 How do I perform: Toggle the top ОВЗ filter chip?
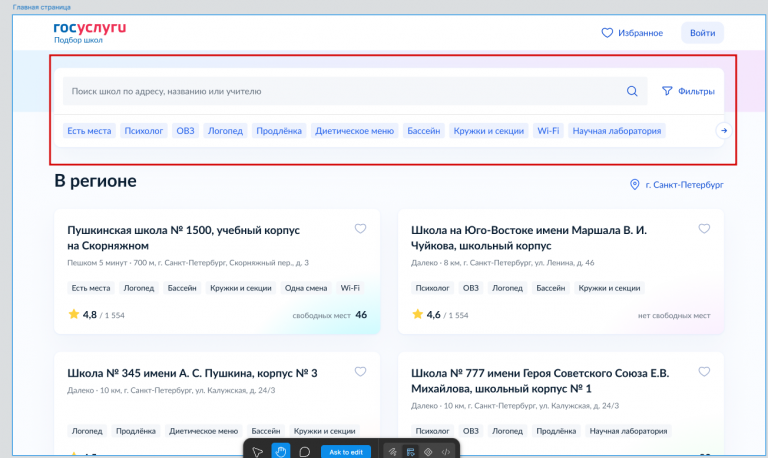(x=185, y=131)
